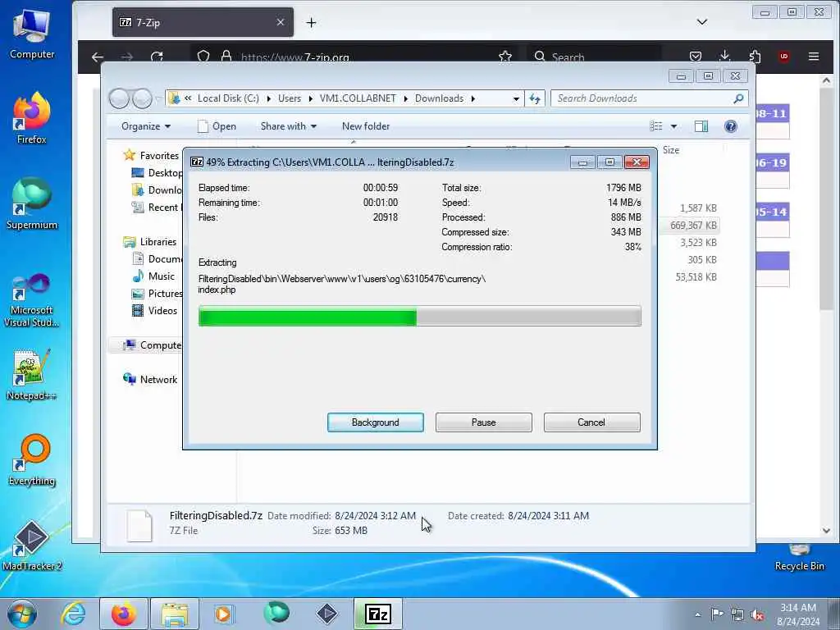This screenshot has height=630, width=840.
Task: Open the Supermium desktop shortcut
Action: coord(32,203)
